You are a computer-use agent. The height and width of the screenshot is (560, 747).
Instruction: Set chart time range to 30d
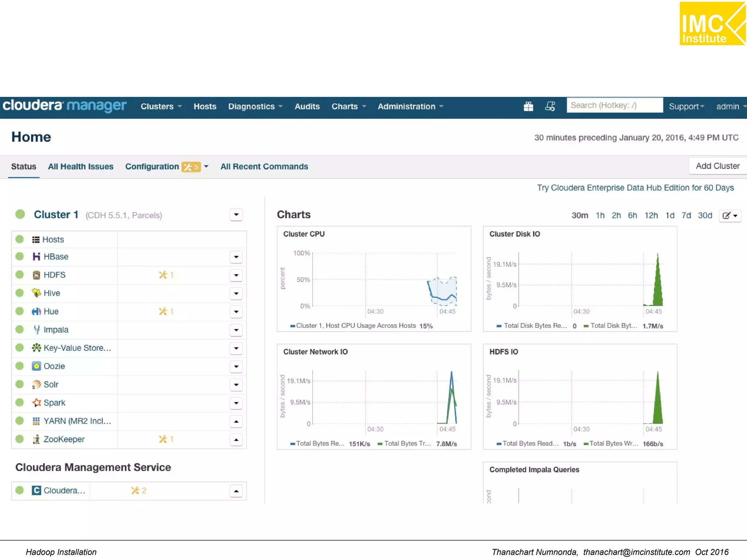pyautogui.click(x=705, y=215)
